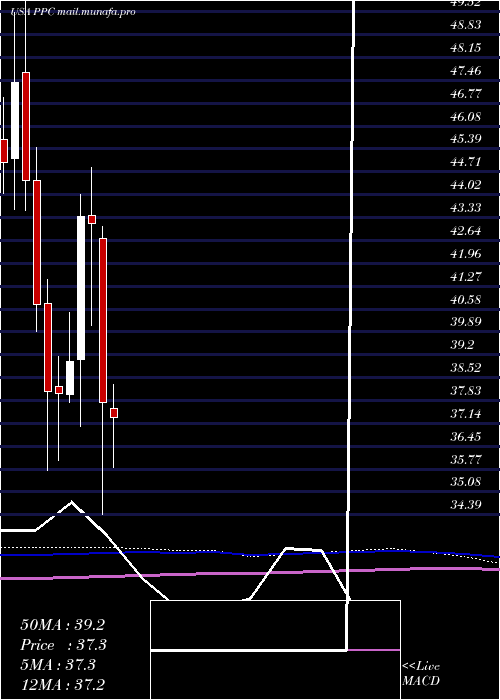Click the 36.45 price axis label
The image size is (500, 700).
click(465, 437)
